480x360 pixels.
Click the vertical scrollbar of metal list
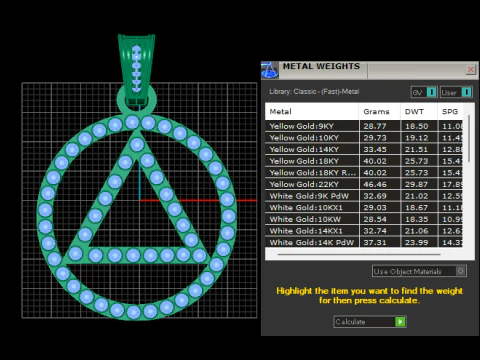pyautogui.click(x=469, y=139)
